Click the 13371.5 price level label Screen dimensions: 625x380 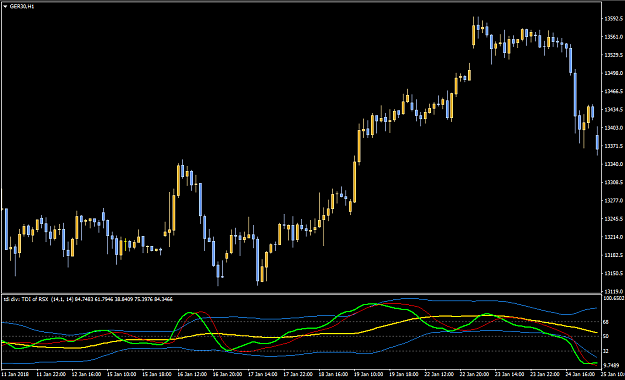pyautogui.click(x=613, y=146)
